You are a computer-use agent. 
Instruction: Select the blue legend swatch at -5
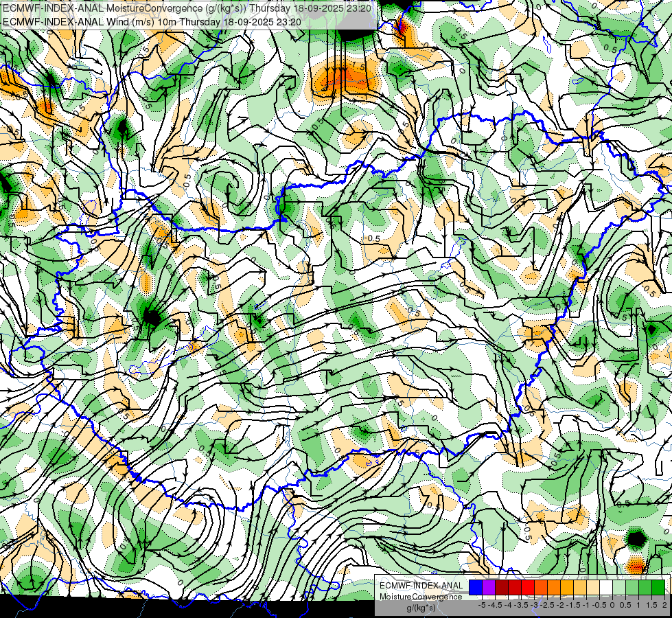click(476, 588)
